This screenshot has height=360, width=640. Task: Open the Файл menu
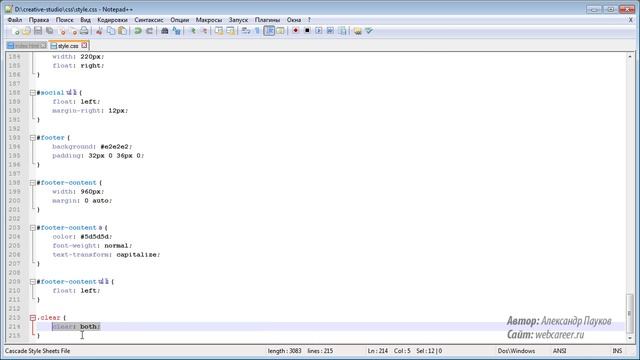point(15,20)
